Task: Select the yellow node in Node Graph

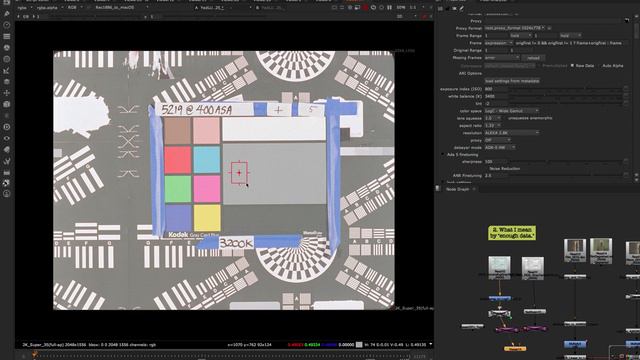Action: (x=515, y=349)
